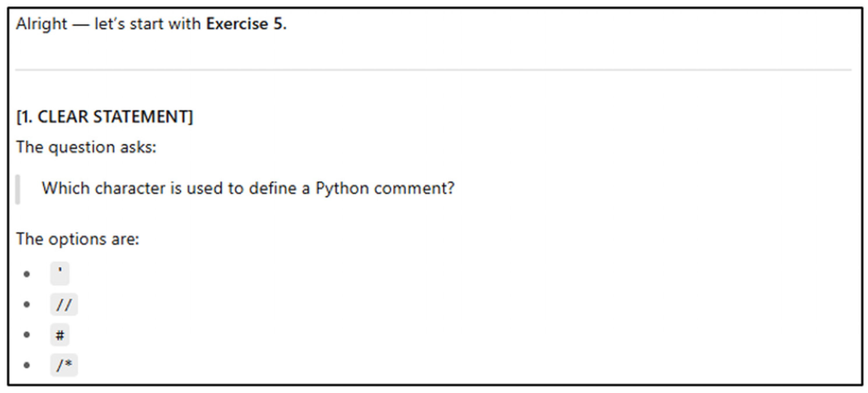The height and width of the screenshot is (393, 868).
Task: Click the horizontal divider line below the intro
Action: coord(433,70)
